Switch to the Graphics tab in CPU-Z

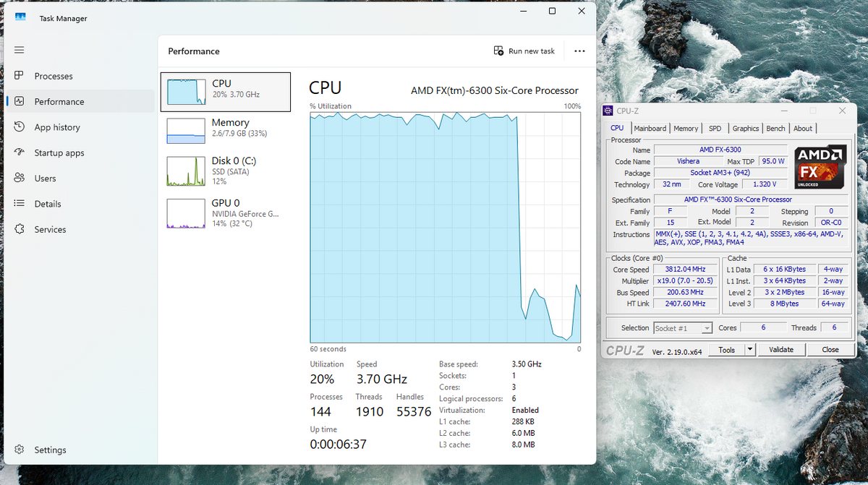pos(745,129)
